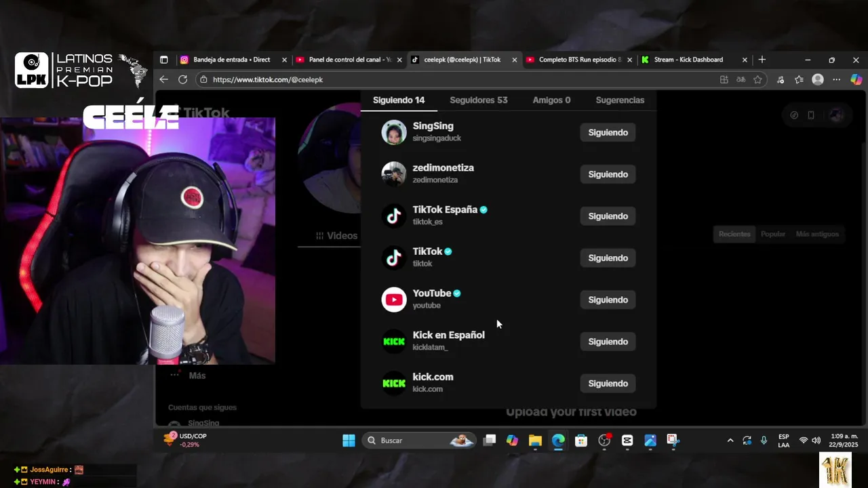Screen dimensions: 868x488
Task: Show hidden system tray icons
Action: [730, 441]
